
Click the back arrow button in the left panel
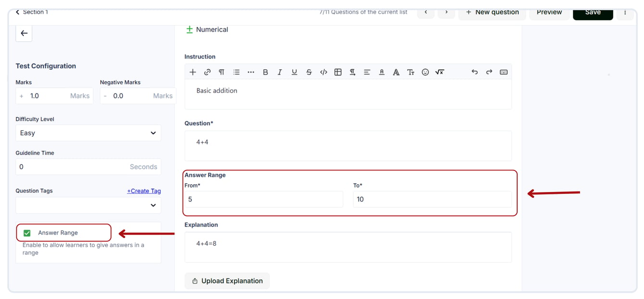pyautogui.click(x=24, y=33)
